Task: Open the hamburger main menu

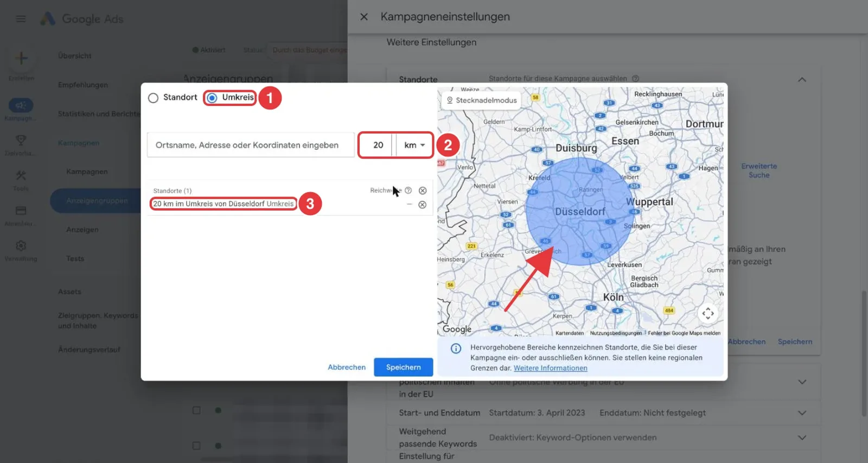Action: coord(21,19)
